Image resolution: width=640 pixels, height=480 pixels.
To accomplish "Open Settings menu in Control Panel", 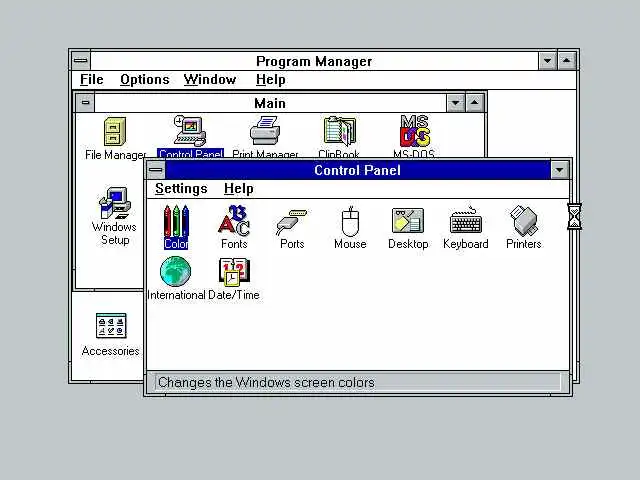I will (181, 189).
